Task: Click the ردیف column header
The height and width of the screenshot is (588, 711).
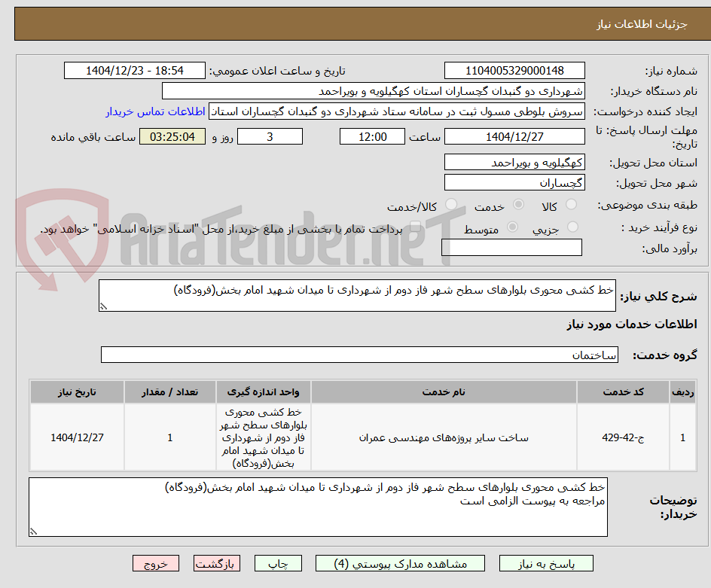Action: (x=683, y=391)
